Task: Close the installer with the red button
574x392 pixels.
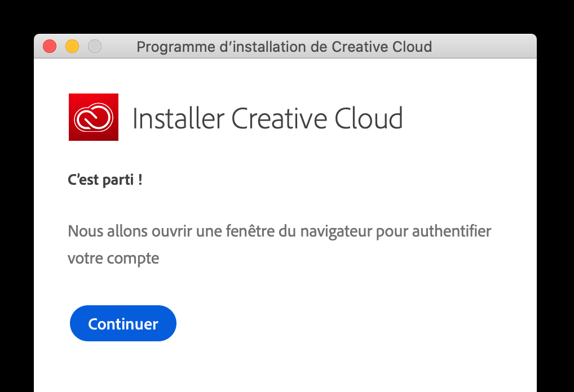Action: tap(50, 46)
